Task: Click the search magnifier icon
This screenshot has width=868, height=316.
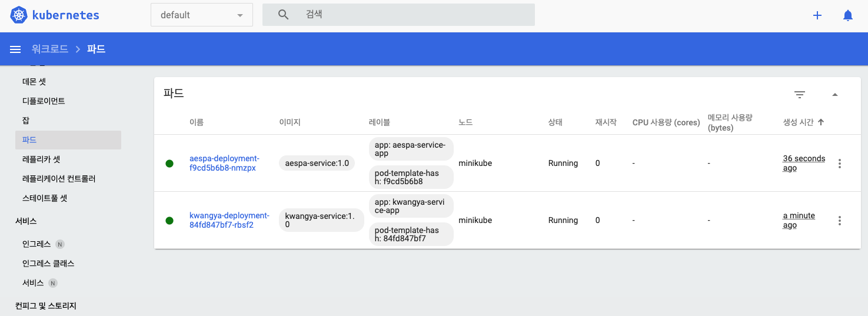Action: pyautogui.click(x=283, y=15)
